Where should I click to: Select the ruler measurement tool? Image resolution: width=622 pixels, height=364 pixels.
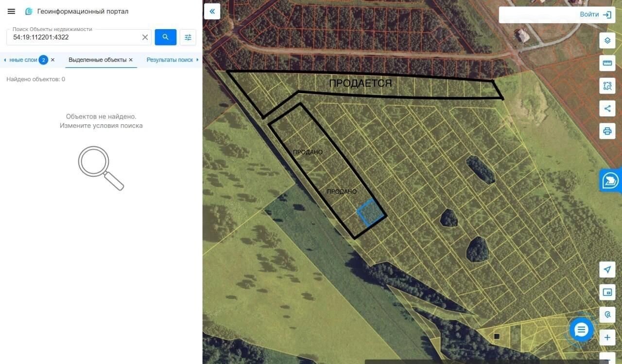[x=607, y=63]
